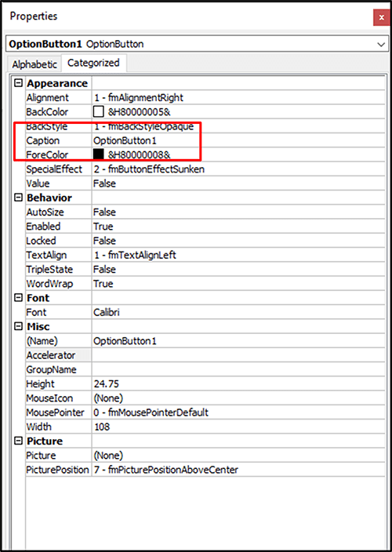
Task: Switch to the Categorized tab
Action: click(x=93, y=63)
